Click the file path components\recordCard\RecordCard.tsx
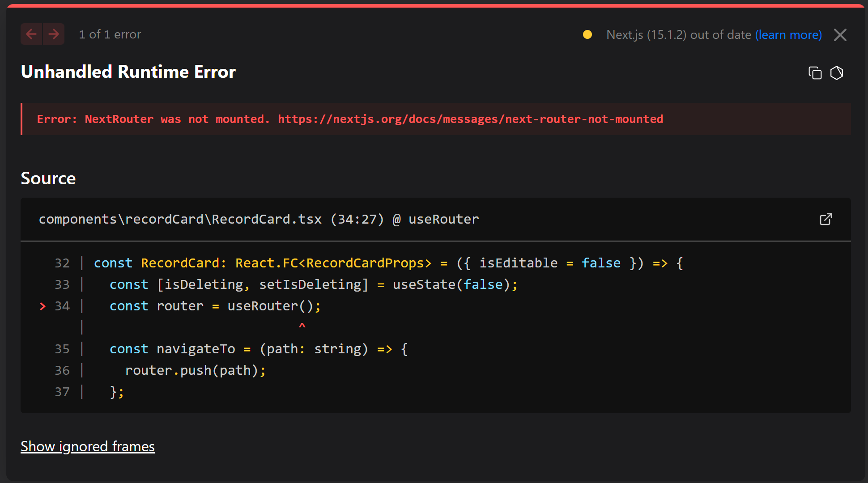This screenshot has width=868, height=483. [x=180, y=219]
